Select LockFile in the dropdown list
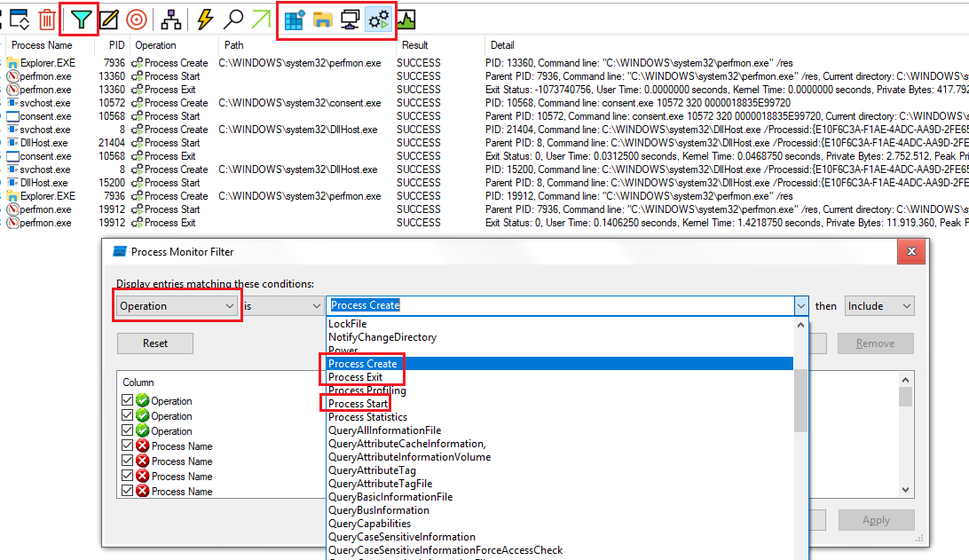Screen dimensions: 969x560 coord(347,324)
